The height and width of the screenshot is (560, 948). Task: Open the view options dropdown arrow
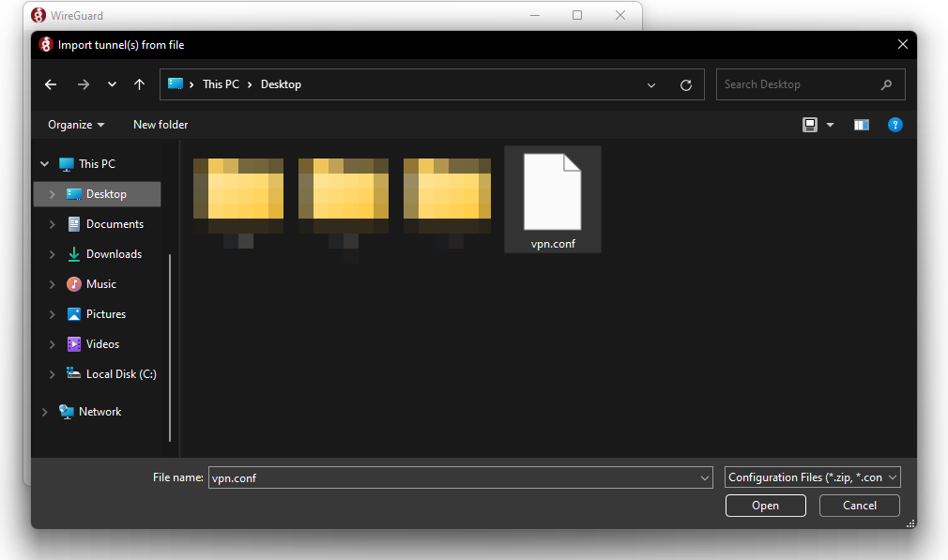click(x=830, y=125)
